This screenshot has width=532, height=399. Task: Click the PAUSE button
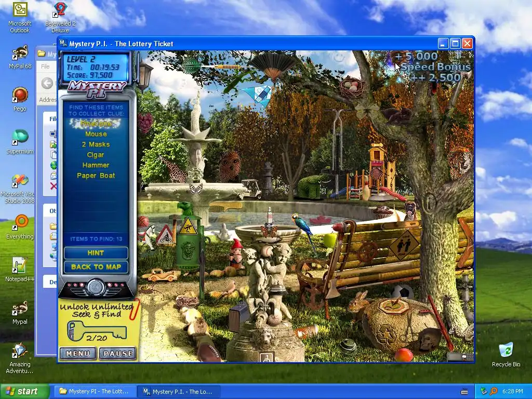tap(118, 353)
